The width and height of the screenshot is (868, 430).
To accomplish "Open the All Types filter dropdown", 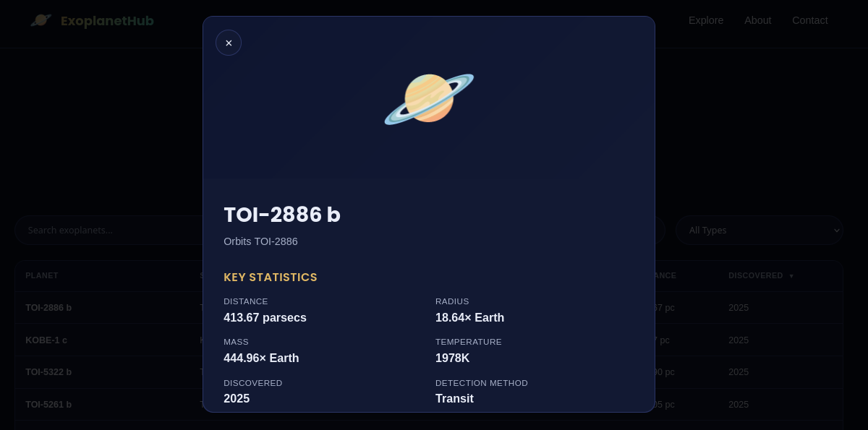I will click(x=759, y=230).
